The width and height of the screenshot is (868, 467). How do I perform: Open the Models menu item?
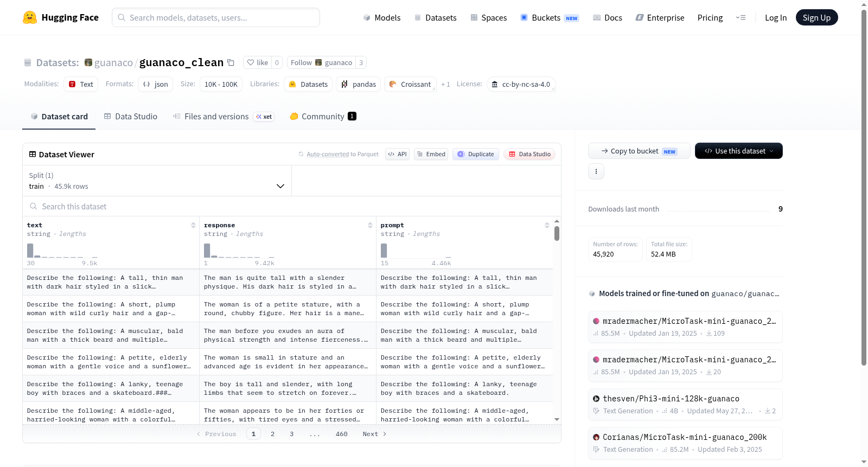pos(382,17)
